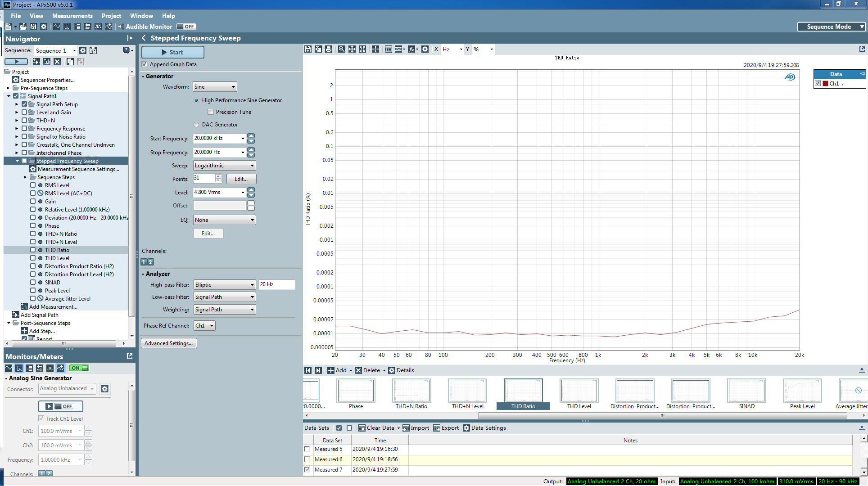Open square-wave bit monitor in main toolbar
The height and width of the screenshot is (486, 868).
click(x=98, y=27)
